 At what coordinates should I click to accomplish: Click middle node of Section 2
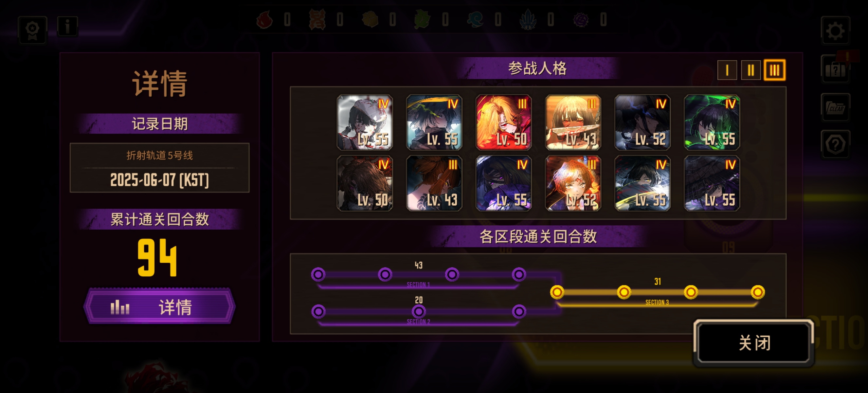click(x=419, y=311)
